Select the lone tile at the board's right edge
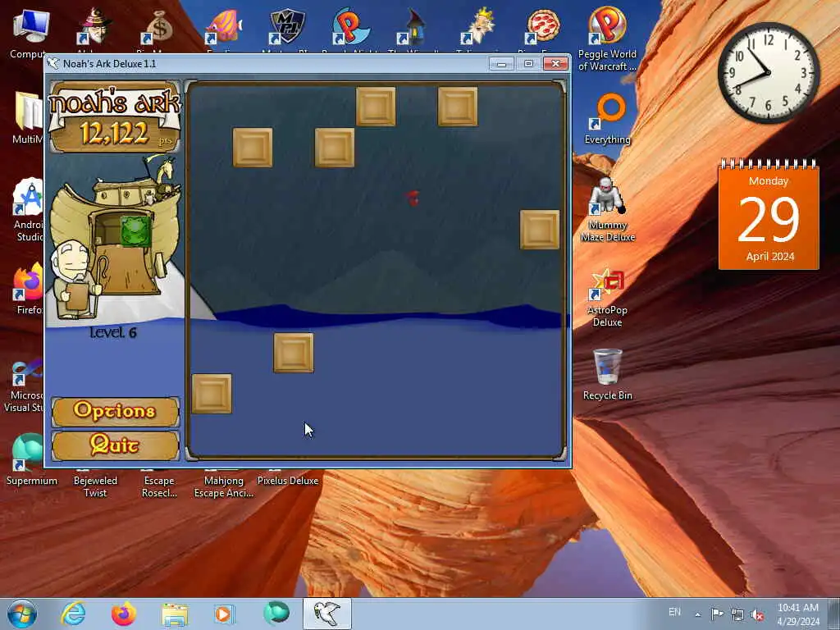This screenshot has width=840, height=630. coord(540,230)
